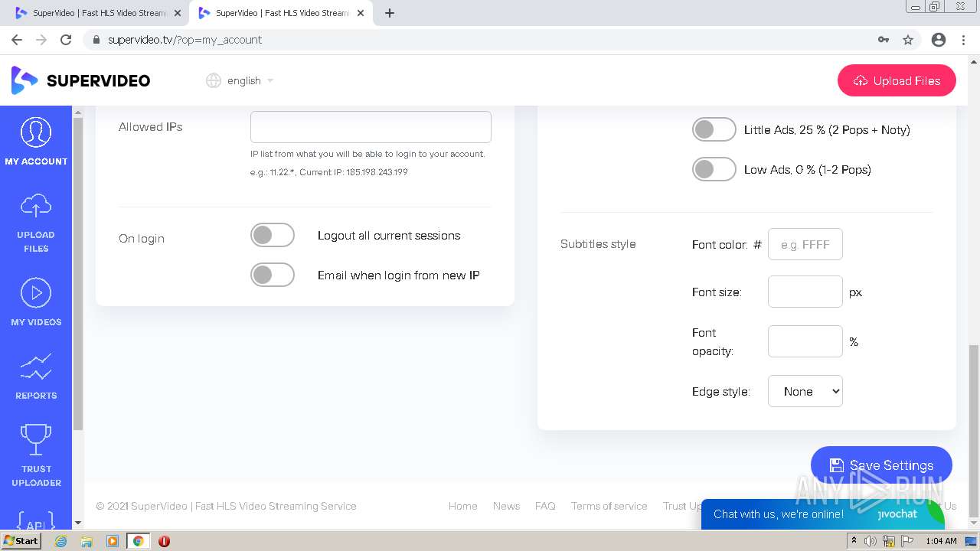Click the SuperVideo logo
Screen dimensions: 980x551
[x=80, y=80]
